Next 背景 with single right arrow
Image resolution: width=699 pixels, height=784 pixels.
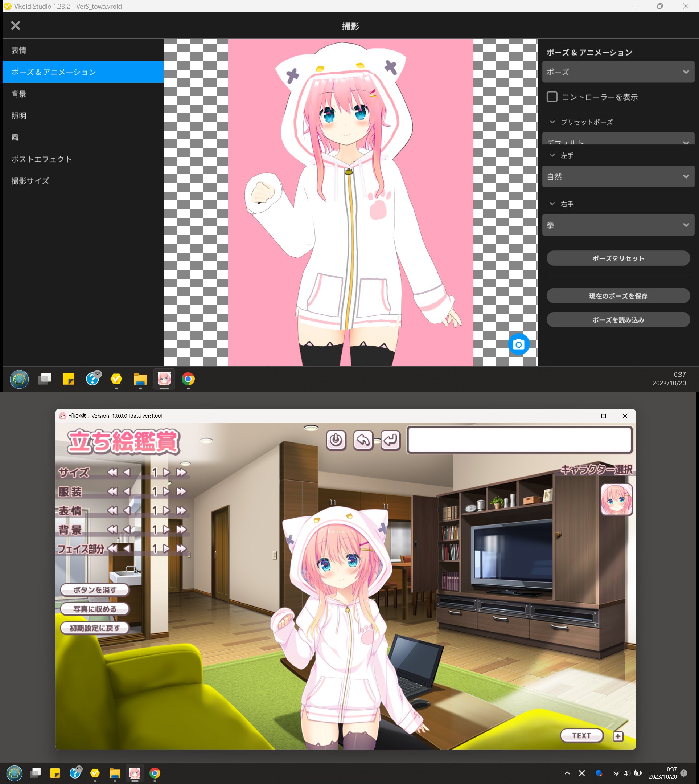coord(166,530)
